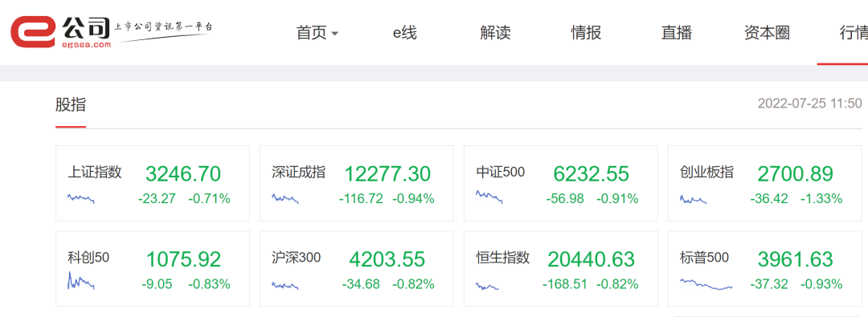Click the -0.93% percentage change
The width and height of the screenshot is (868, 317).
point(821,284)
